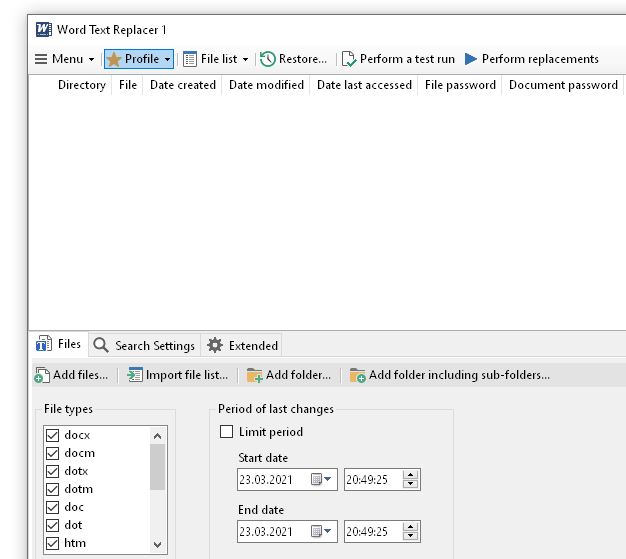Uncheck the docx file type

(x=53, y=435)
